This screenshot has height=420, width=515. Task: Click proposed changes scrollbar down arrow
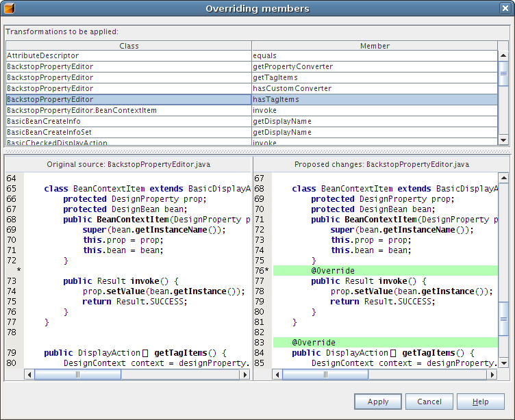click(503, 363)
